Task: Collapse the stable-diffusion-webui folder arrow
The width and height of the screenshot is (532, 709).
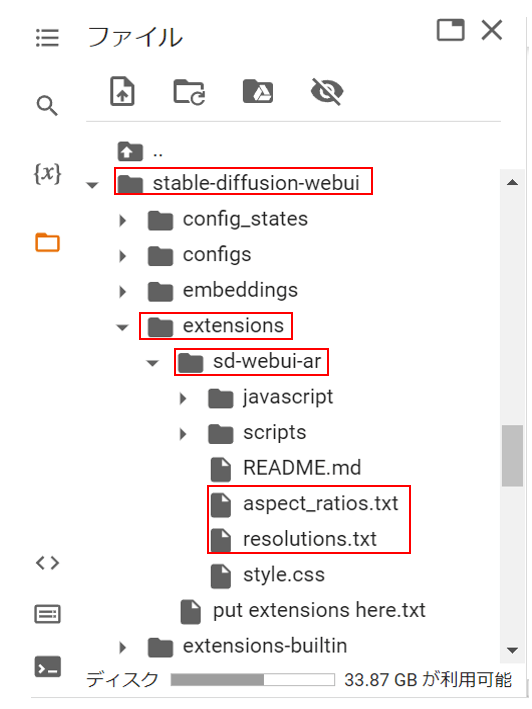Action: click(92, 185)
